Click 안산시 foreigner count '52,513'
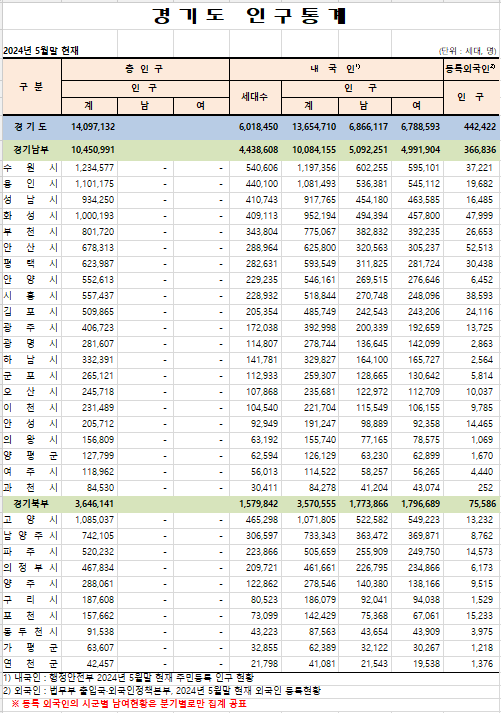The height and width of the screenshot is (713, 501). (x=479, y=248)
